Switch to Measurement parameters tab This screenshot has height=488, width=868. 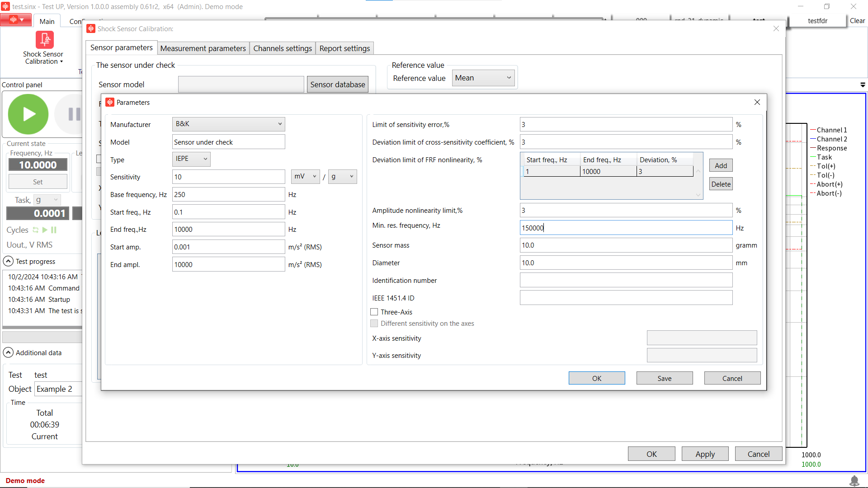click(x=203, y=48)
